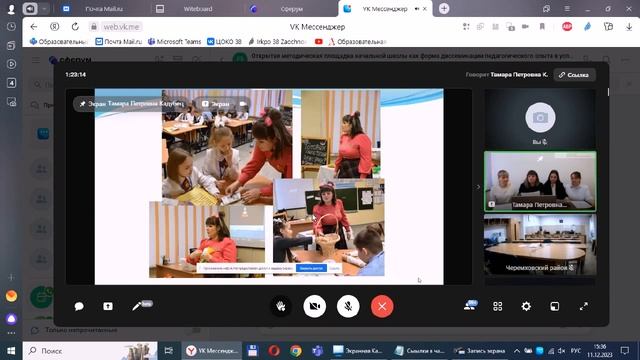Open YouTube bookmark icon
The width and height of the screenshot is (640, 360).
point(318,42)
